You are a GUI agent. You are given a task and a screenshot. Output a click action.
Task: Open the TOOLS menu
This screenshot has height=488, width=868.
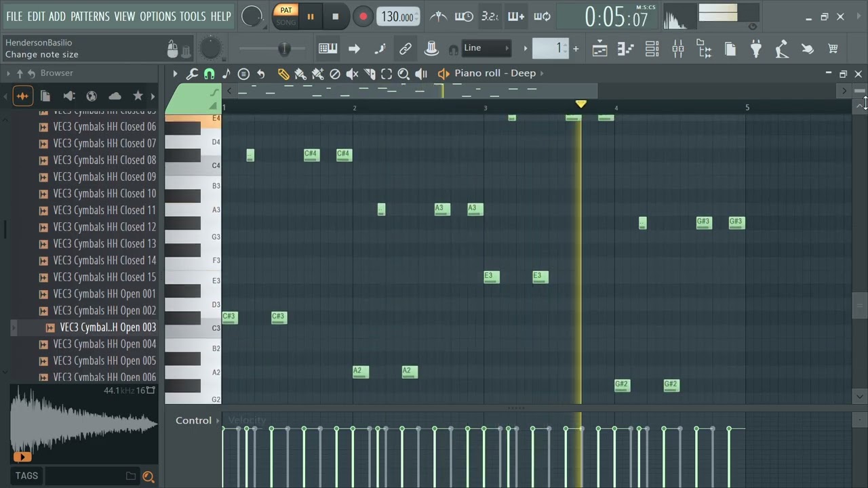pos(193,16)
